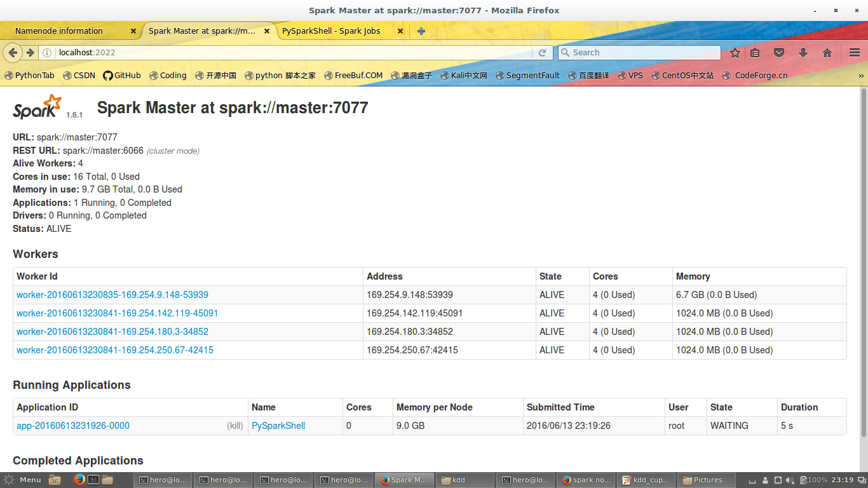Bookmark this page with the star icon
Screen dimensions: 868x488
[735, 53]
